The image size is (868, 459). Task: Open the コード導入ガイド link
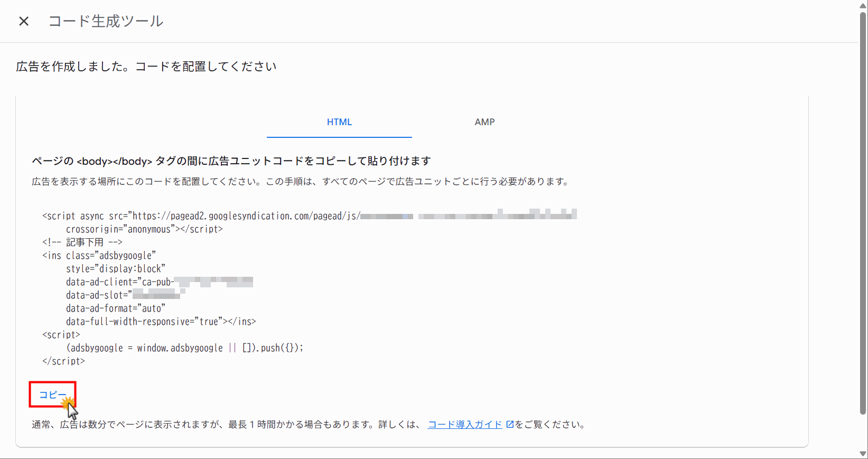point(465,425)
